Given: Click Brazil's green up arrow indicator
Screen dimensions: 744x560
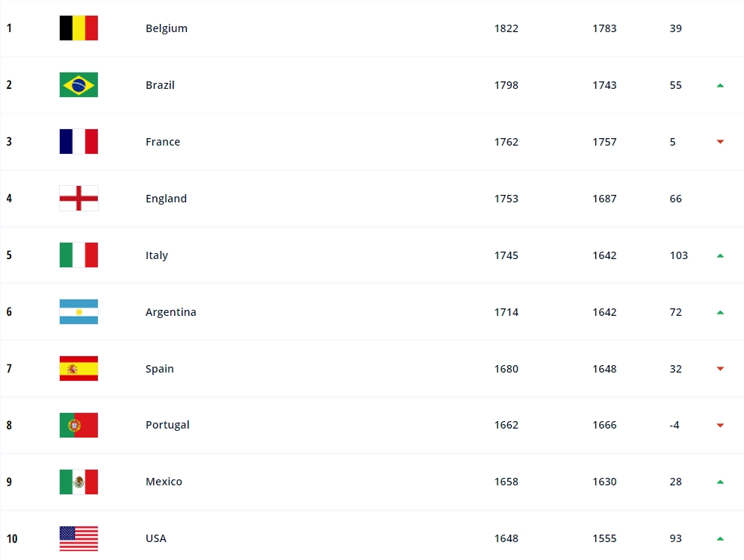Looking at the screenshot, I should [720, 85].
